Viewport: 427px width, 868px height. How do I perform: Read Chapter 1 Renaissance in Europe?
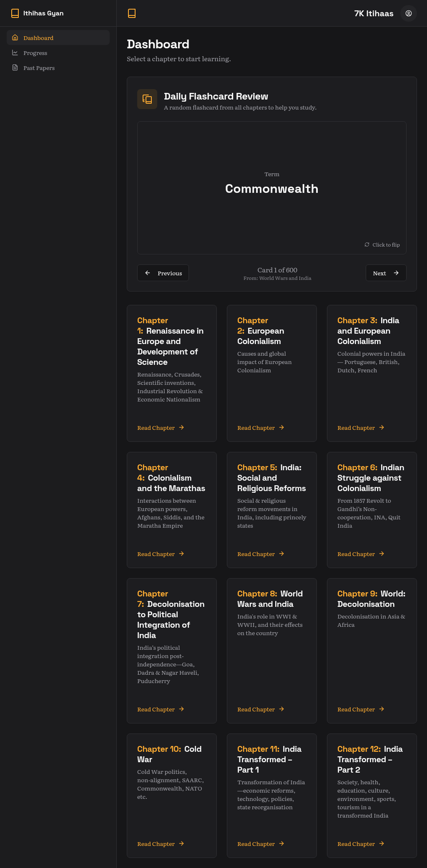coord(161,428)
